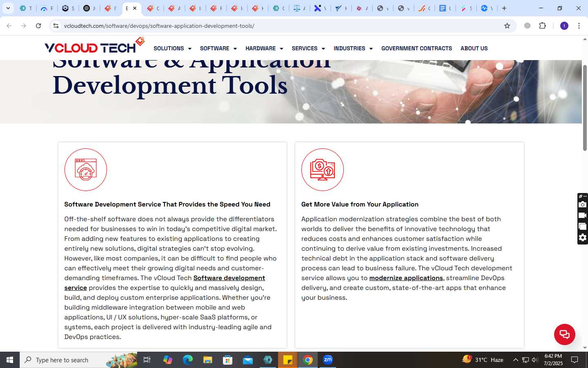Click the 31°C Haze weather widget

pyautogui.click(x=483, y=360)
